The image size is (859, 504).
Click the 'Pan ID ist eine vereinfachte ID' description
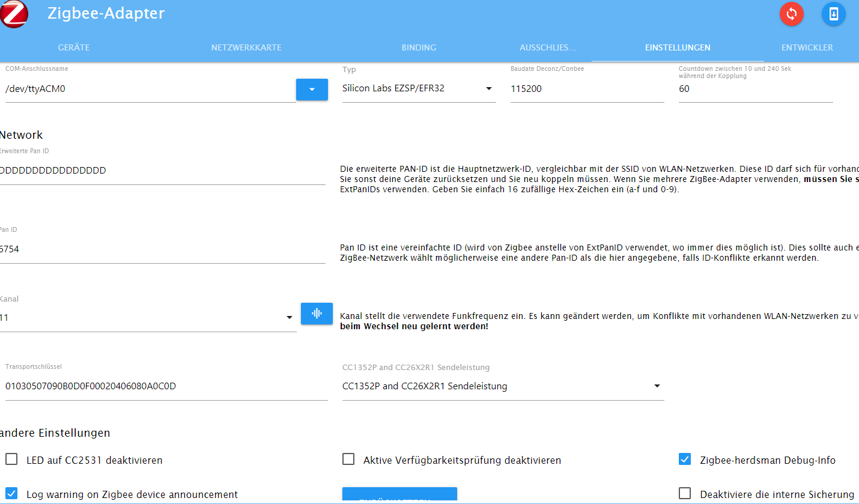pos(599,253)
